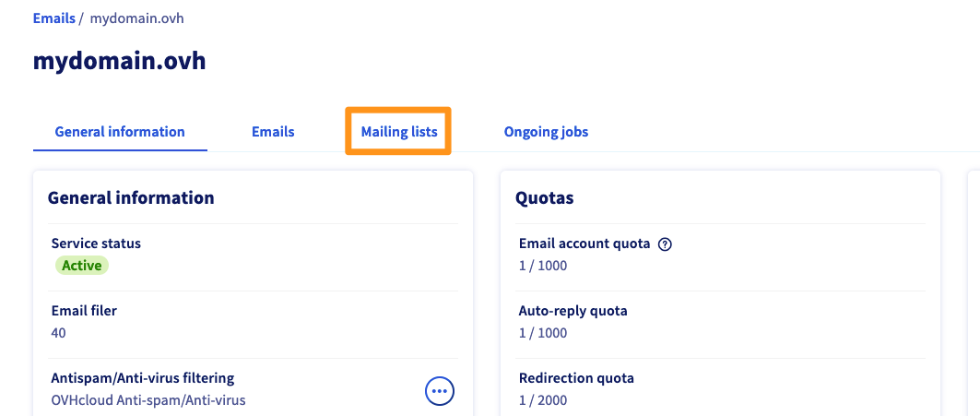Viewport: 980px width, 416px height.
Task: Click the OVHcloud Anti-spam/Anti-virus value text
Action: [x=148, y=400]
